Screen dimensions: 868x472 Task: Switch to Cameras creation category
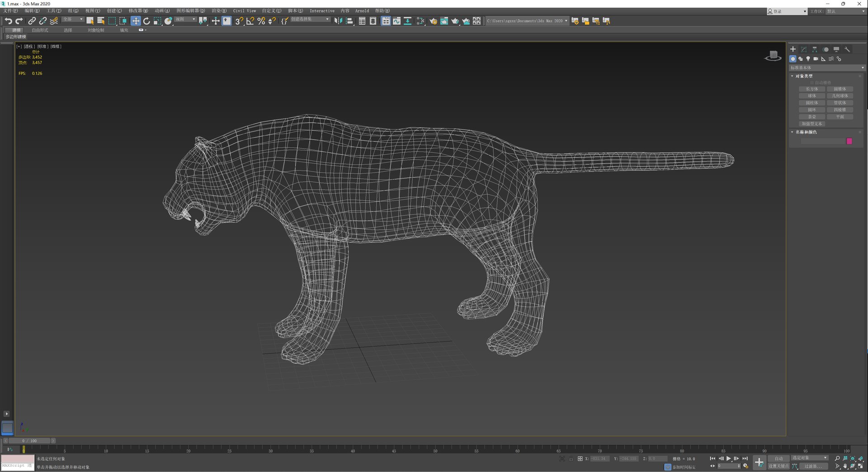tap(816, 59)
